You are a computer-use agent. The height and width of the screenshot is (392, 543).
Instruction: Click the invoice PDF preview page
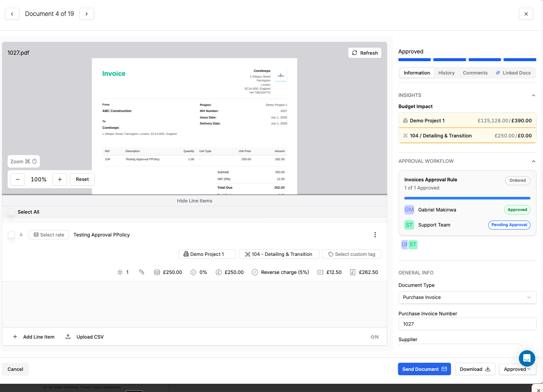coord(194,126)
